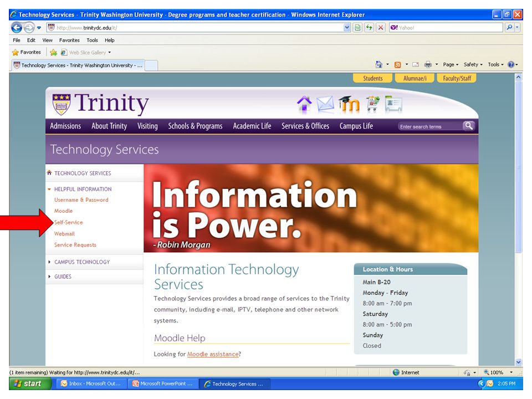Open the Admissions navigation item

coord(65,126)
